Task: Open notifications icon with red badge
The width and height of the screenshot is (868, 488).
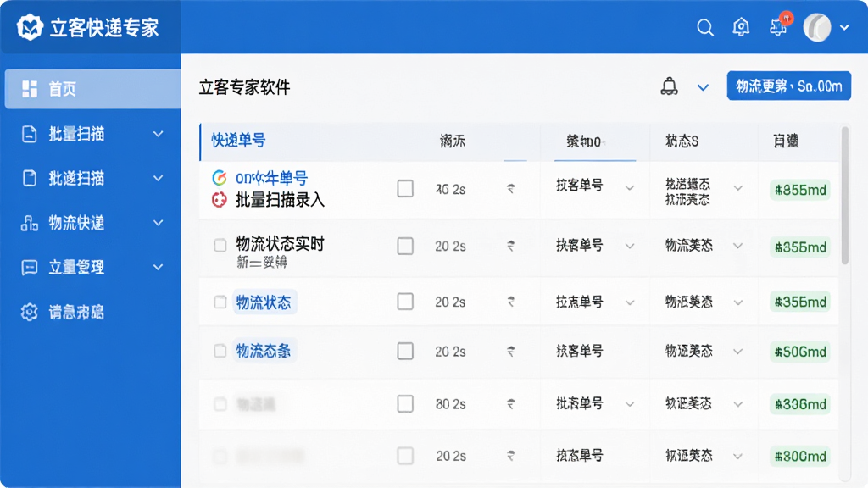Action: click(x=780, y=25)
